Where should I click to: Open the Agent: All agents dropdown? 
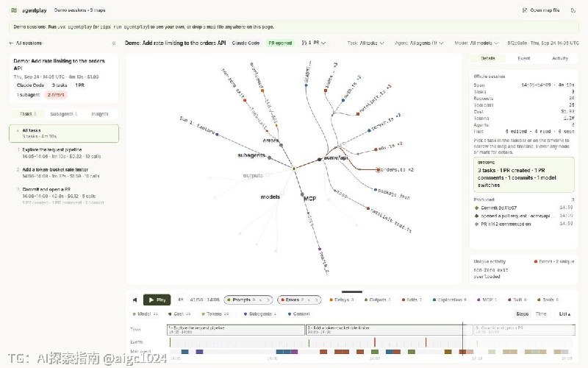(419, 43)
